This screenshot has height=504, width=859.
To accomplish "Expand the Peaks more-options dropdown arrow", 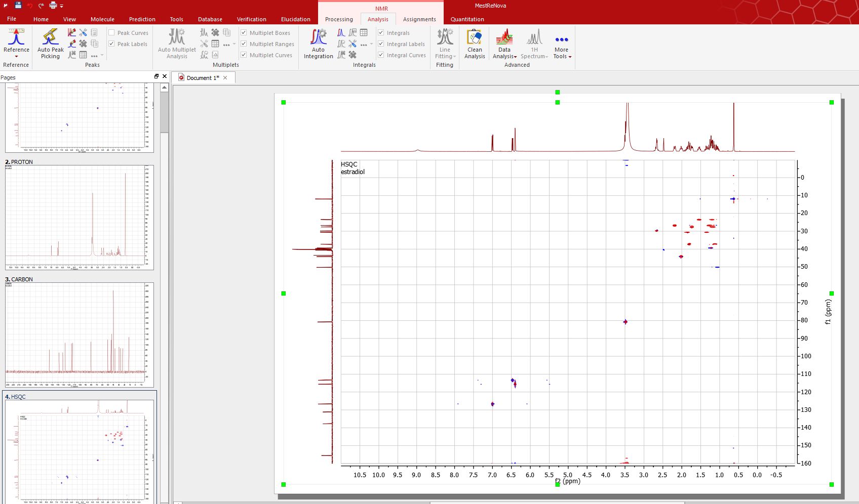I will point(102,55).
